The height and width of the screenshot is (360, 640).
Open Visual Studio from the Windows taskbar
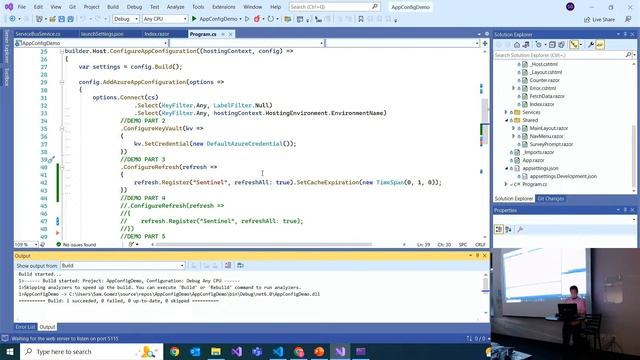click(x=340, y=351)
